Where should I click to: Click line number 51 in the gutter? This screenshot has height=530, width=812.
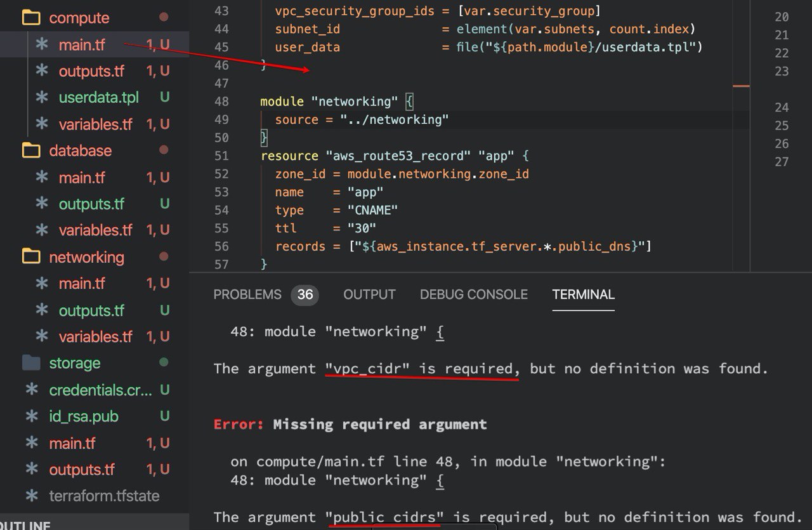(x=222, y=156)
